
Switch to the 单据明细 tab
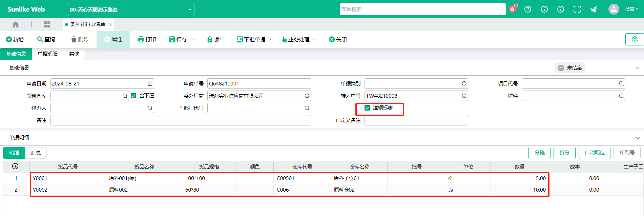47,54
